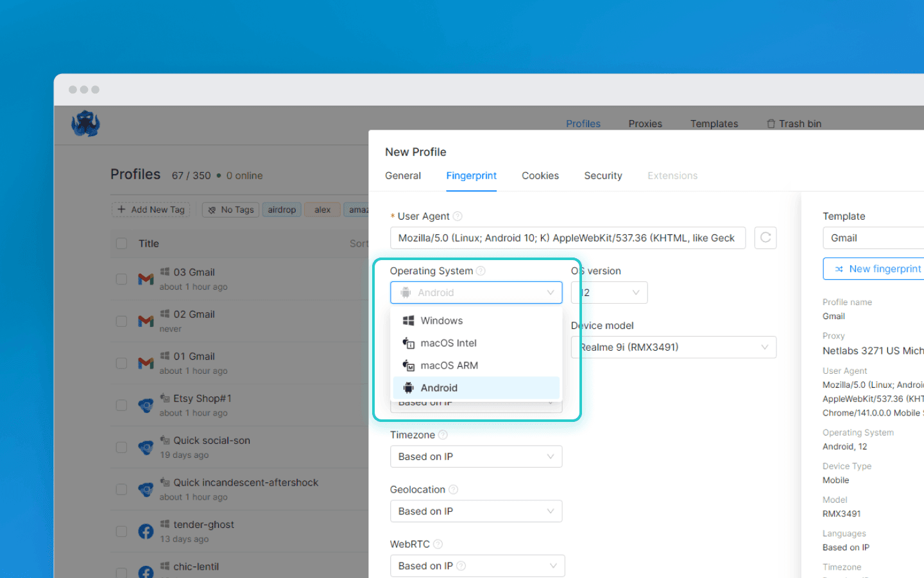This screenshot has width=924, height=578.
Task: Open the tender-ghost profile title
Action: pos(204,525)
